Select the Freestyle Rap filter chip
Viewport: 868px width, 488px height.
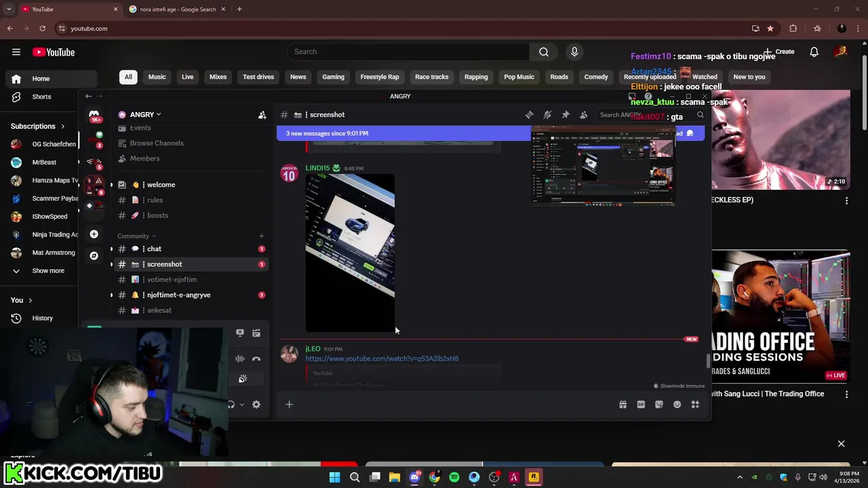pos(380,77)
